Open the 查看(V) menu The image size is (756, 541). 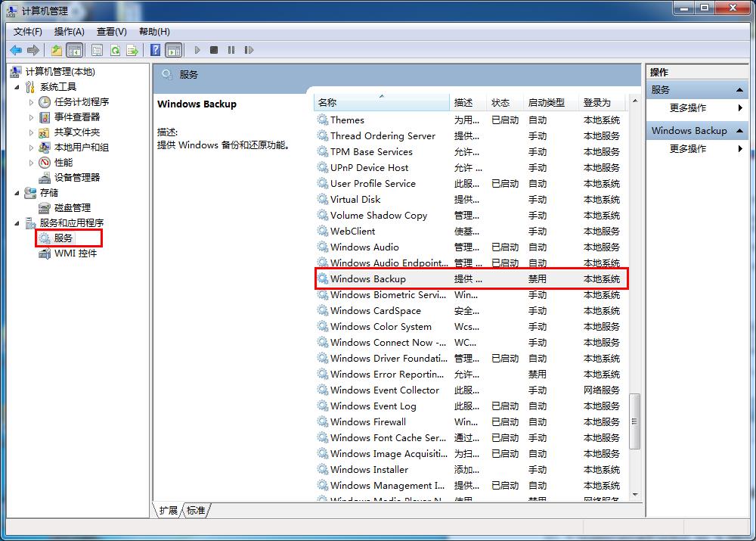pyautogui.click(x=111, y=32)
